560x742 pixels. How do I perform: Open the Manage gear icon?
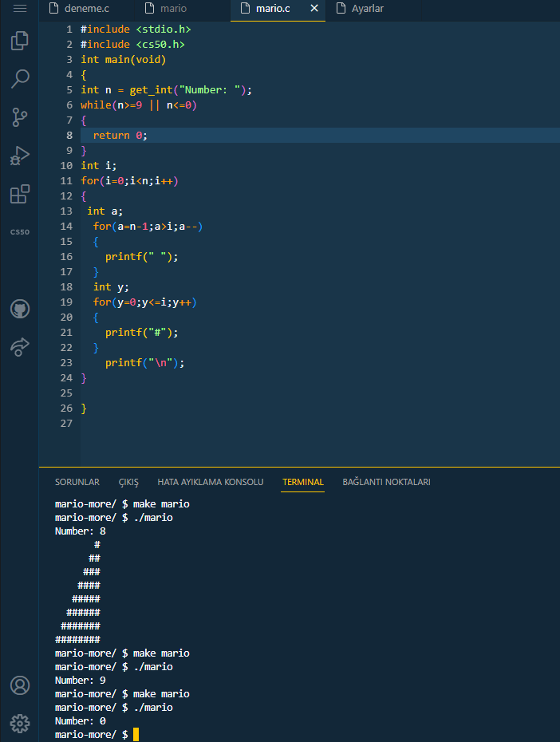(x=20, y=723)
